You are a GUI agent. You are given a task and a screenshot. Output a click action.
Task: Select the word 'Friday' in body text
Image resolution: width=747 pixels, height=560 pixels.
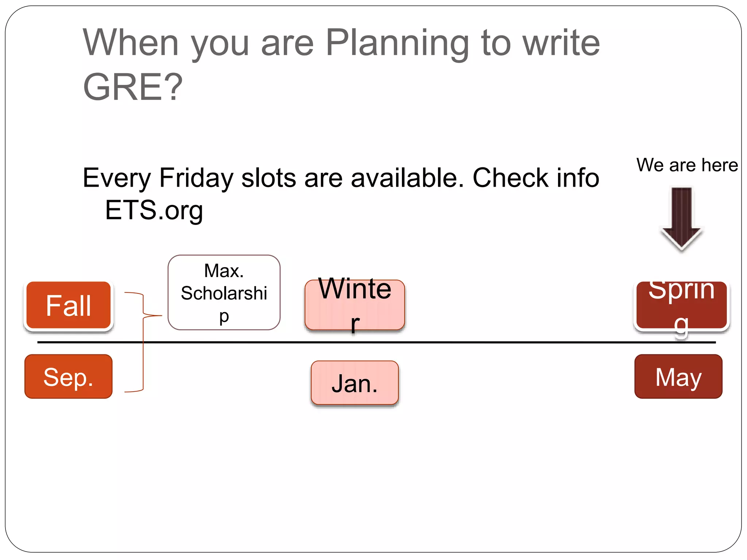coord(196,178)
